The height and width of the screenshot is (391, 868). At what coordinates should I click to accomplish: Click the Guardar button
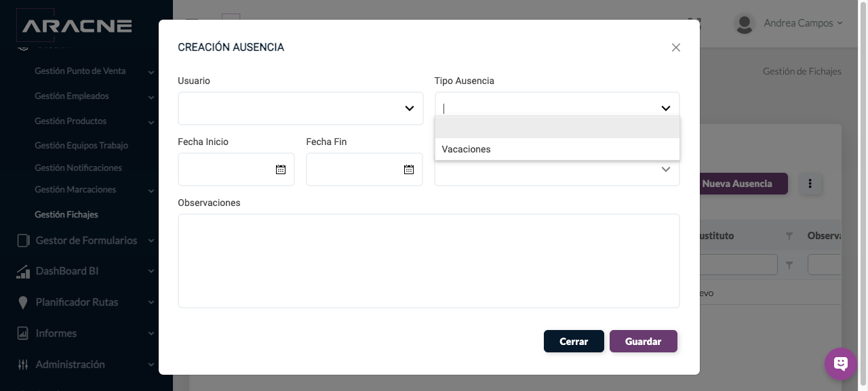tap(644, 342)
